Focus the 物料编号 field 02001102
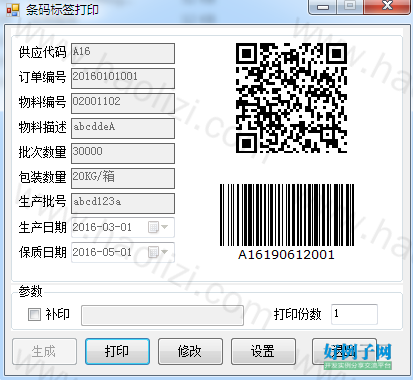 tap(123, 103)
